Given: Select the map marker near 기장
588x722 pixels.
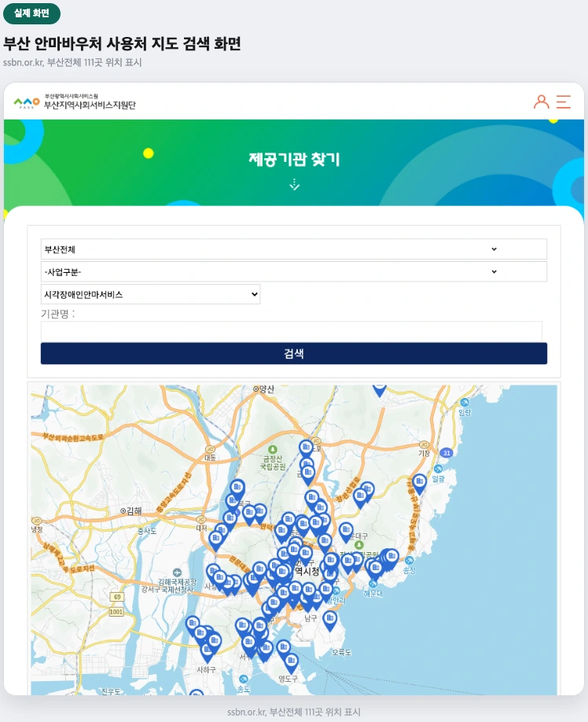Looking at the screenshot, I should pos(419,484).
